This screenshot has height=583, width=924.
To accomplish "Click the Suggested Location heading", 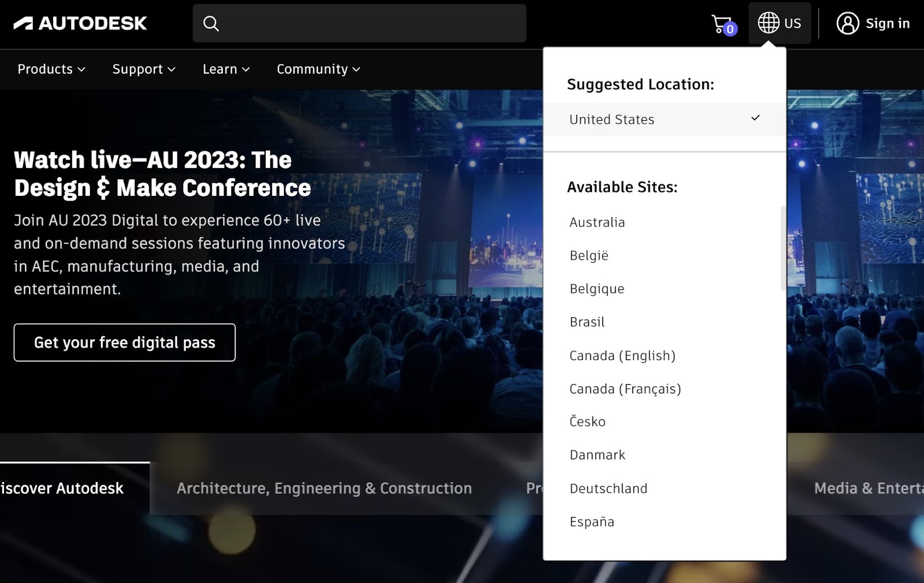I will pyautogui.click(x=640, y=84).
